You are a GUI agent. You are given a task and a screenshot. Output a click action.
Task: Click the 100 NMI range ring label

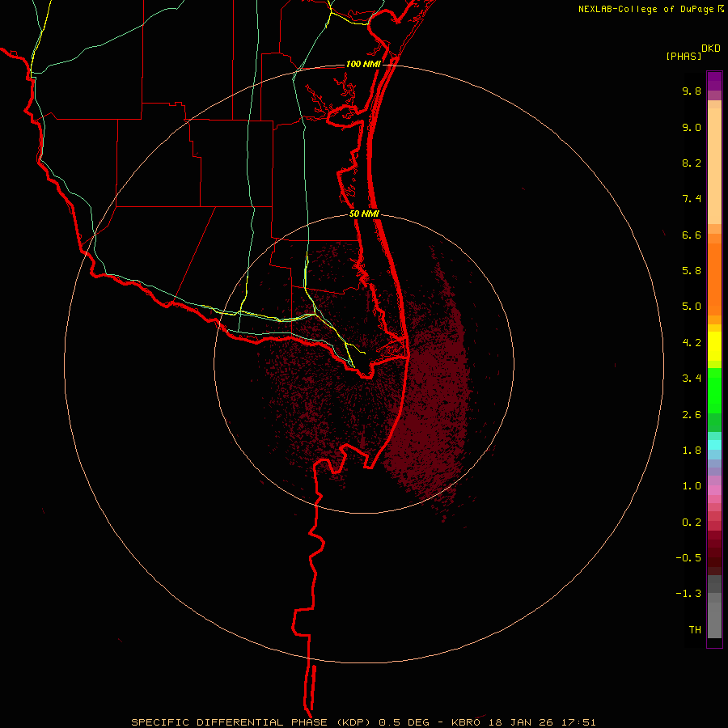[363, 64]
